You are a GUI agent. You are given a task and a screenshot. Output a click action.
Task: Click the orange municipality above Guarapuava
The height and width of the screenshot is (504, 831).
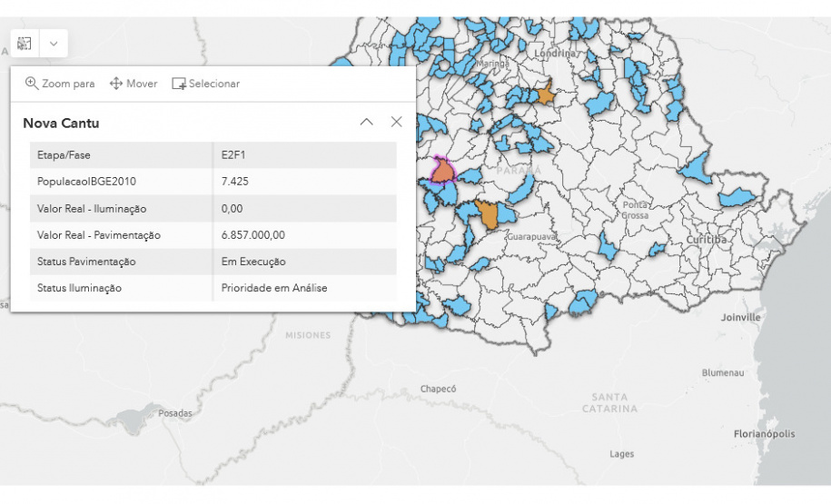pyautogui.click(x=489, y=216)
